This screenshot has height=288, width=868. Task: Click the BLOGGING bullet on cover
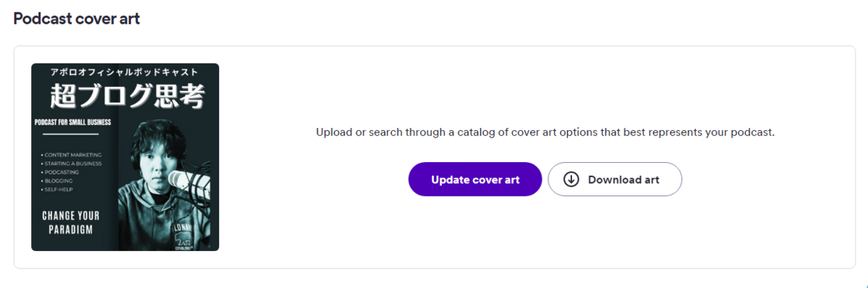coord(57,181)
